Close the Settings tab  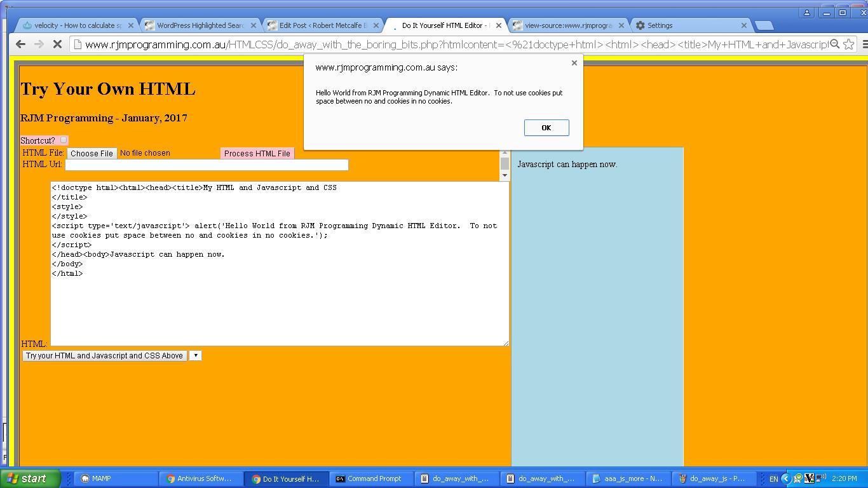tap(743, 25)
